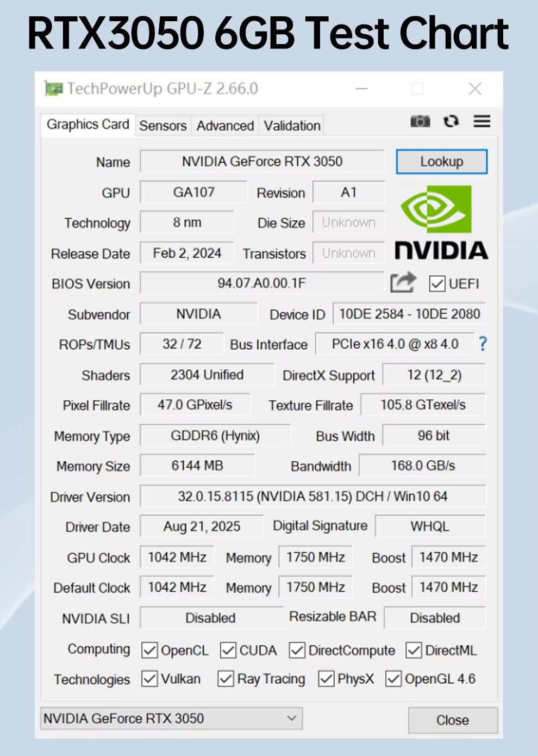Click the "BIOS Version" label

pos(91,284)
